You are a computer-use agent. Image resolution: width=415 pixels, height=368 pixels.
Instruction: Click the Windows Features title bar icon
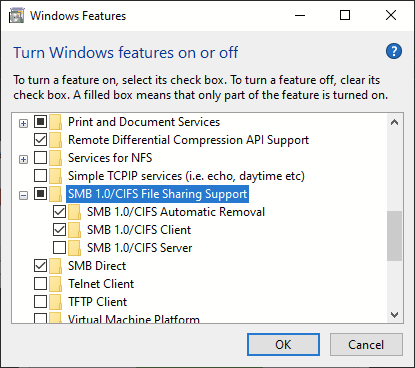(x=17, y=16)
